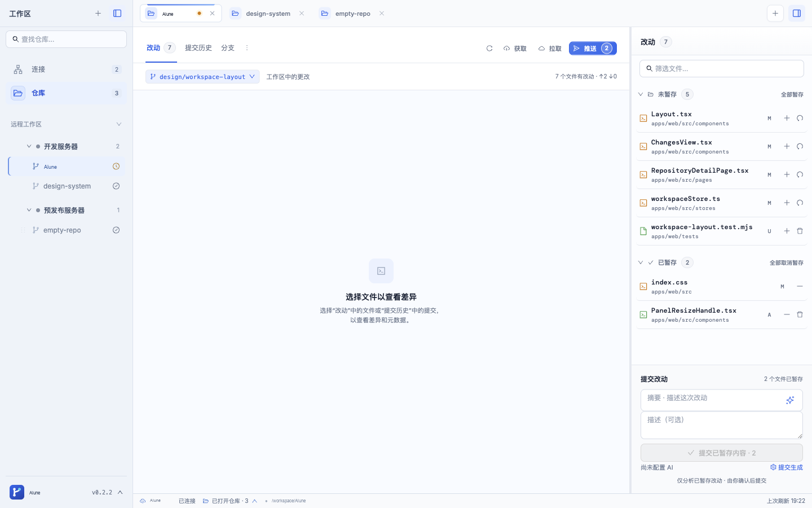Stage workspaceStore.ts with its plus icon

(x=787, y=203)
